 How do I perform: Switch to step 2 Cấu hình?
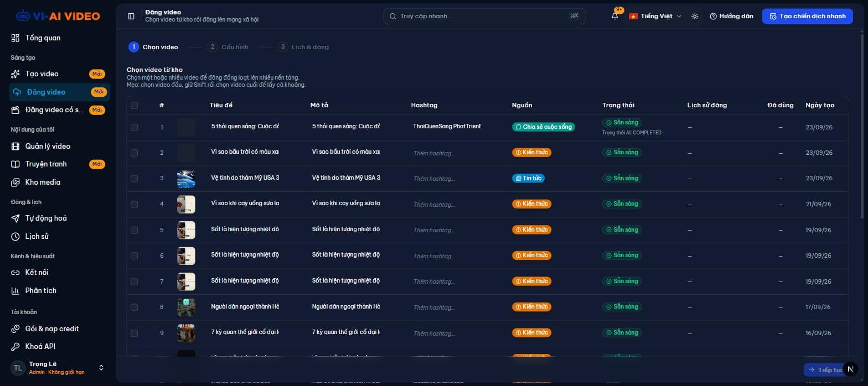click(x=229, y=47)
